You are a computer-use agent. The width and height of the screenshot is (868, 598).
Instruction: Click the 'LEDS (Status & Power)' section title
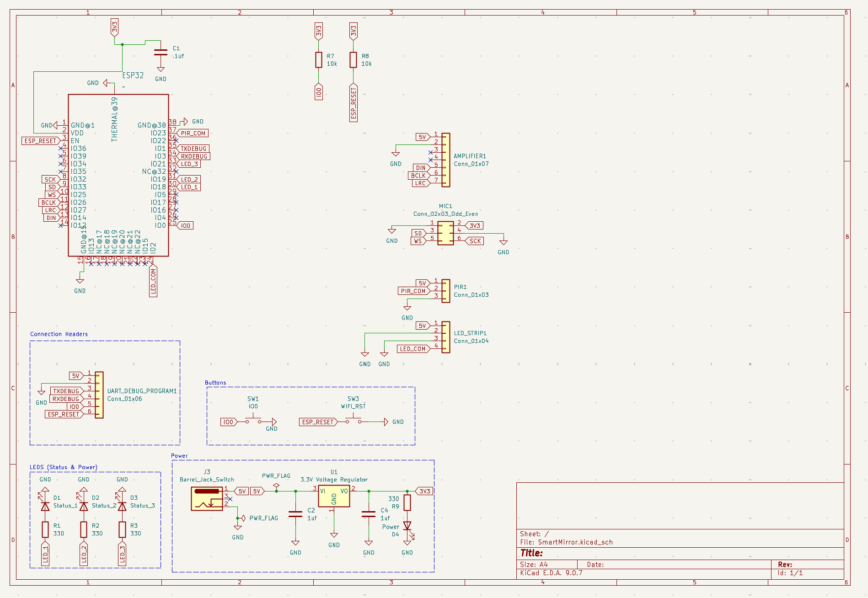click(64, 467)
